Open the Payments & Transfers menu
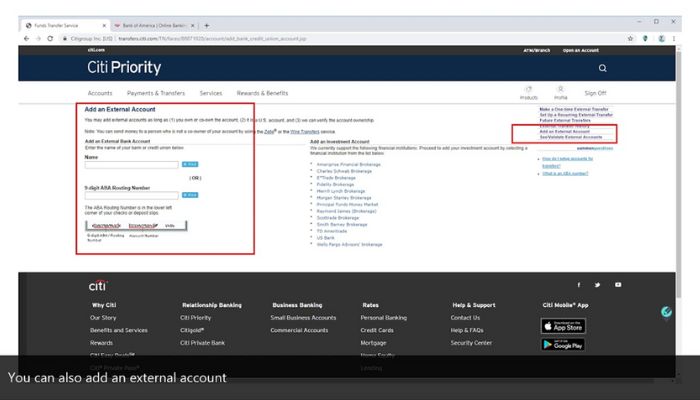 tap(155, 93)
